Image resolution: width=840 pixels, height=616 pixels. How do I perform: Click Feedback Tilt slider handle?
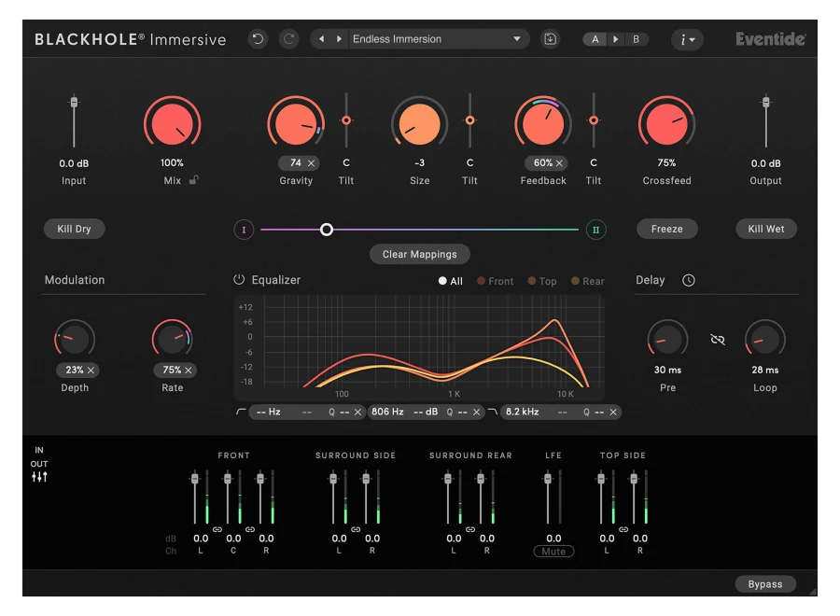[x=594, y=120]
